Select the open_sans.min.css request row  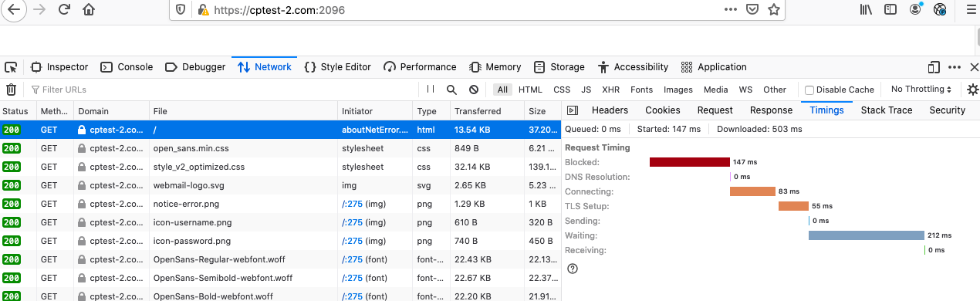280,148
